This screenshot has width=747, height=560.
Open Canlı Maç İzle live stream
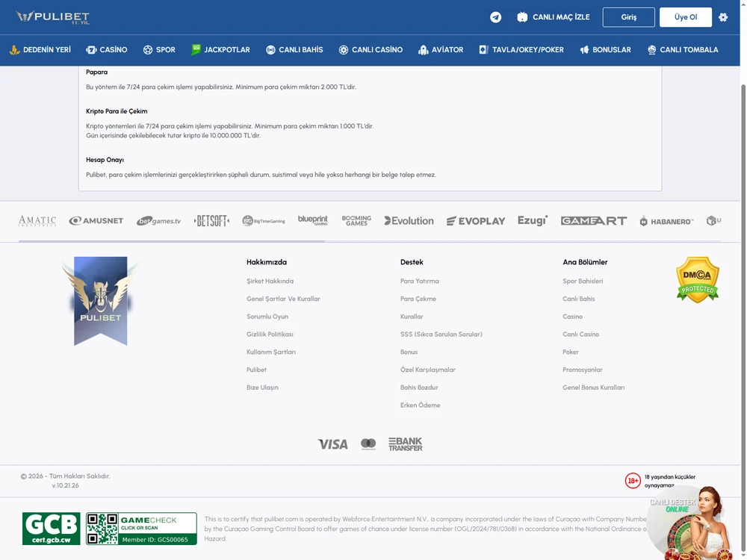click(x=554, y=17)
